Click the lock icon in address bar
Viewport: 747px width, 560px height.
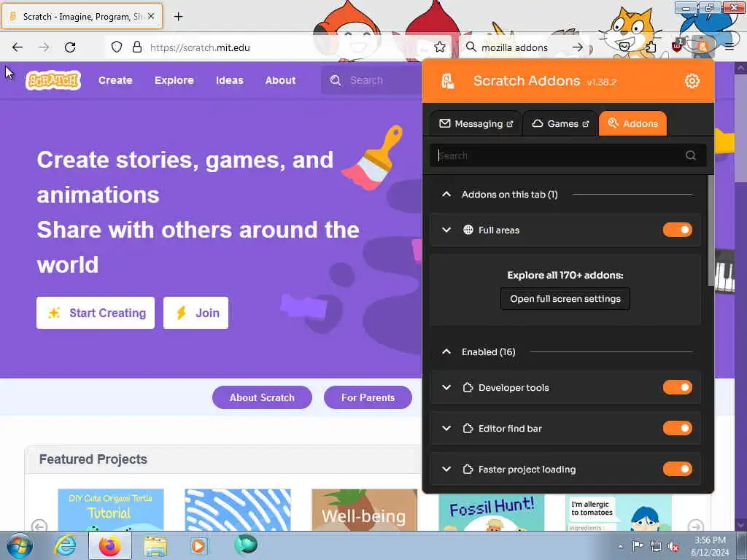(137, 47)
